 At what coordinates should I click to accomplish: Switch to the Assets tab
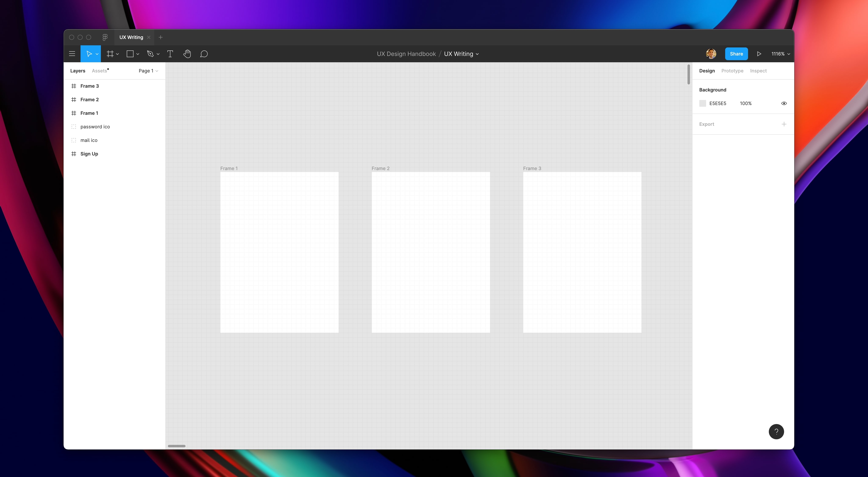pos(99,71)
